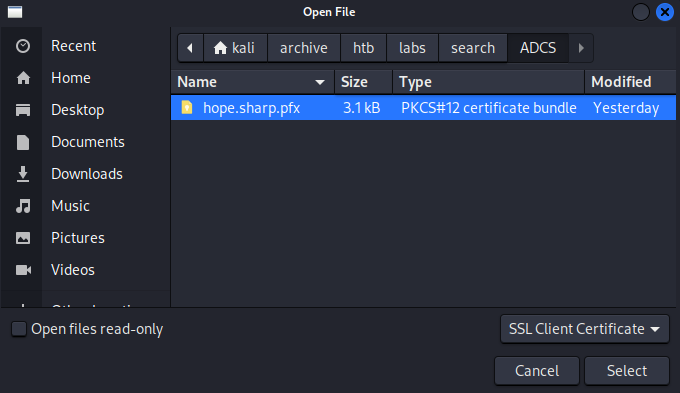The height and width of the screenshot is (393, 680).
Task: Open the SSL Client Certificate filter dropdown
Action: [x=584, y=329]
